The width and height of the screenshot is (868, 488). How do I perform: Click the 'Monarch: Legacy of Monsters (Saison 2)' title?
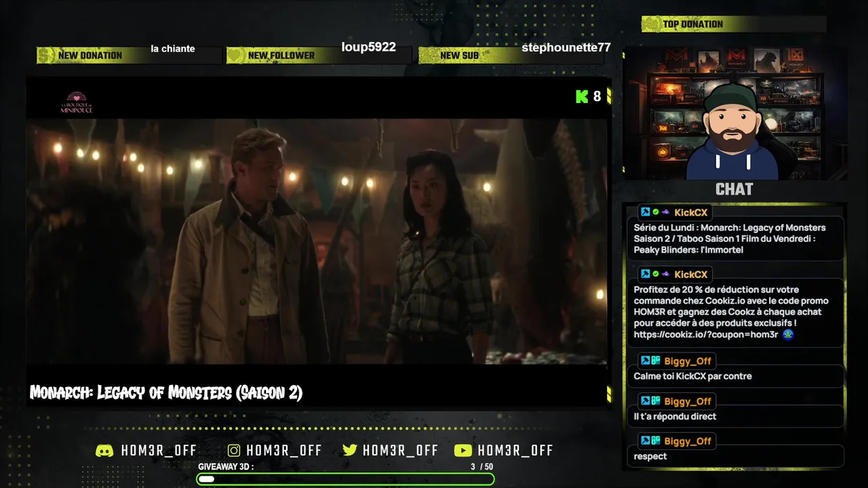pyautogui.click(x=166, y=392)
